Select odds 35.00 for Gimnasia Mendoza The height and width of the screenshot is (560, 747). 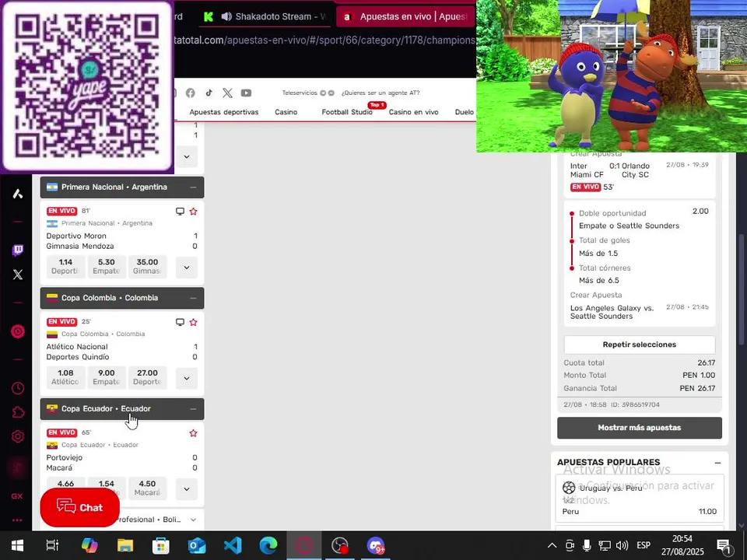pos(147,267)
